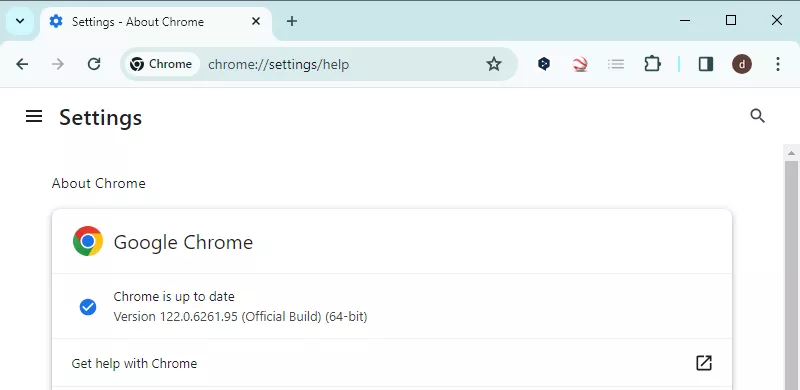The width and height of the screenshot is (800, 390).
Task: Open the Chrome three-dot menu
Action: coord(778,64)
